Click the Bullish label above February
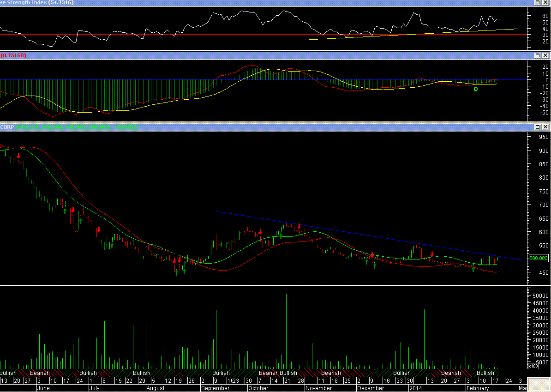 click(x=485, y=373)
